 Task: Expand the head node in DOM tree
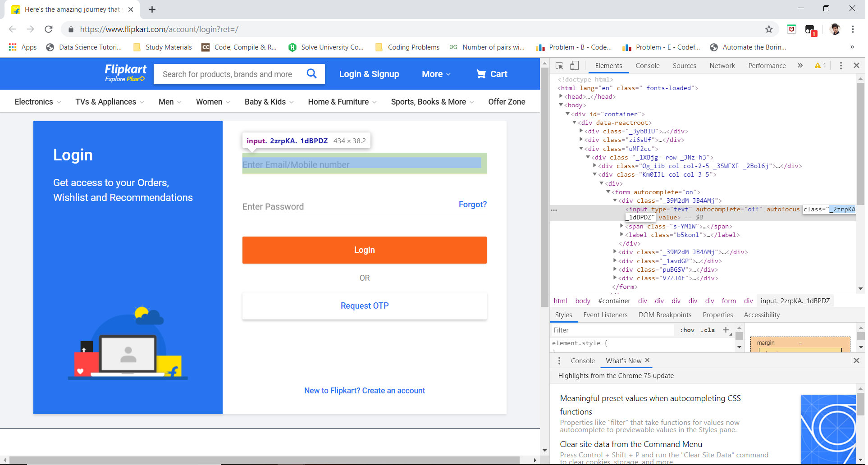tap(561, 96)
